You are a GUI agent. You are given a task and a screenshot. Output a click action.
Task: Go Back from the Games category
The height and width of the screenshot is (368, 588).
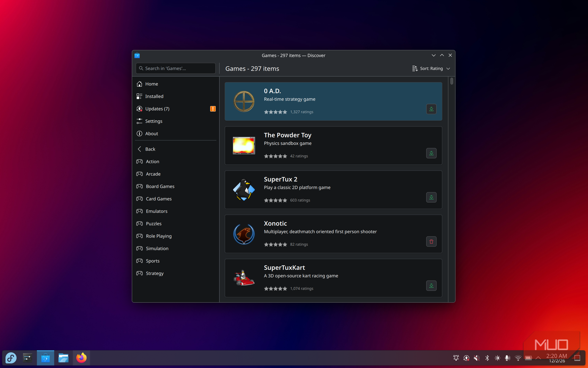click(176, 149)
